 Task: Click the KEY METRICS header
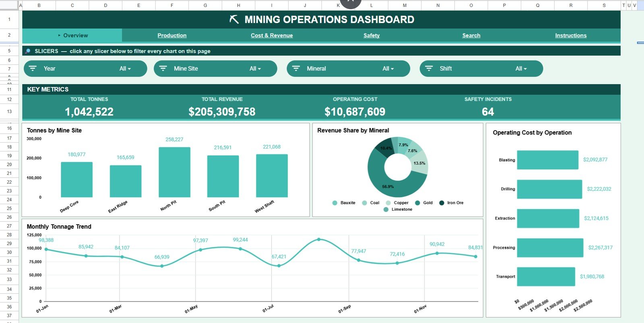(x=48, y=89)
